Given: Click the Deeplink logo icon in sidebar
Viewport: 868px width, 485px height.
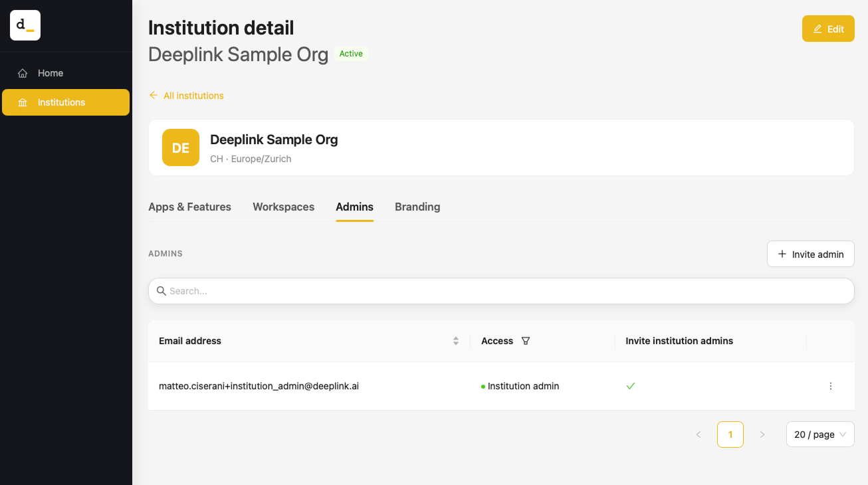Looking at the screenshot, I should click(25, 25).
